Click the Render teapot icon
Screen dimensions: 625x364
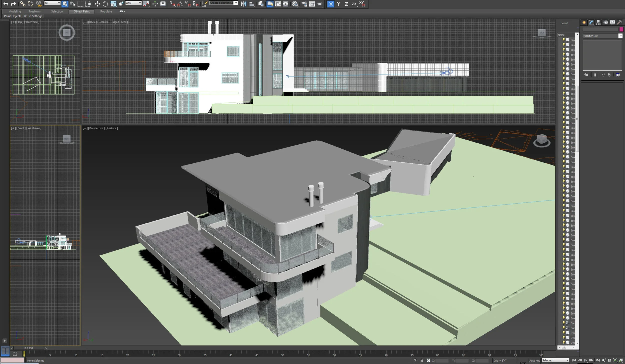coord(320,4)
